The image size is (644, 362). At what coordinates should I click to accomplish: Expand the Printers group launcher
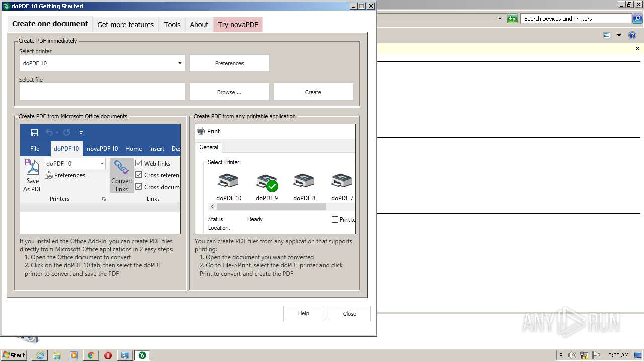pyautogui.click(x=104, y=199)
